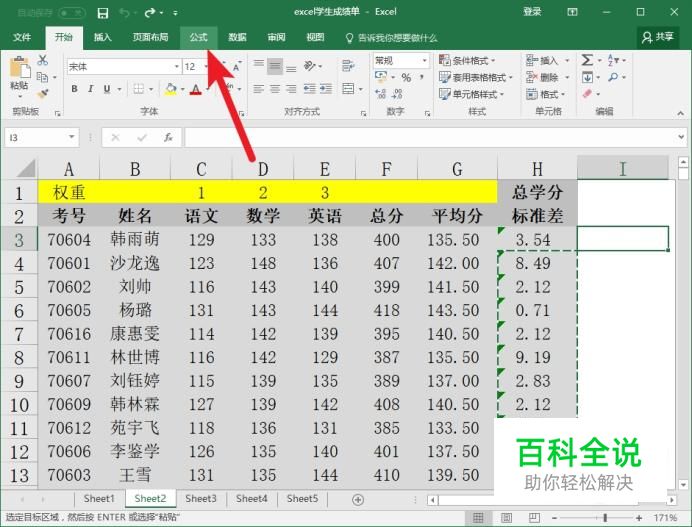
Task: Click the Copy icon in clipboard group
Action: [x=42, y=77]
